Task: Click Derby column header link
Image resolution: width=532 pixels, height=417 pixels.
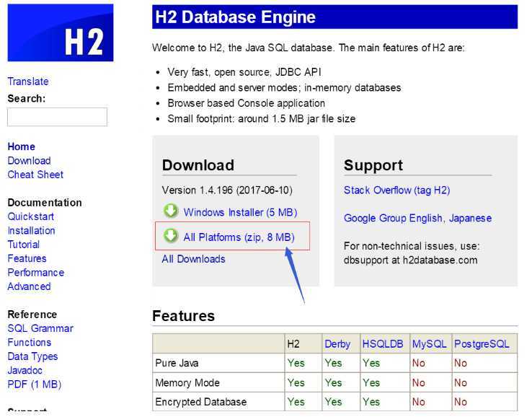Action: point(337,344)
